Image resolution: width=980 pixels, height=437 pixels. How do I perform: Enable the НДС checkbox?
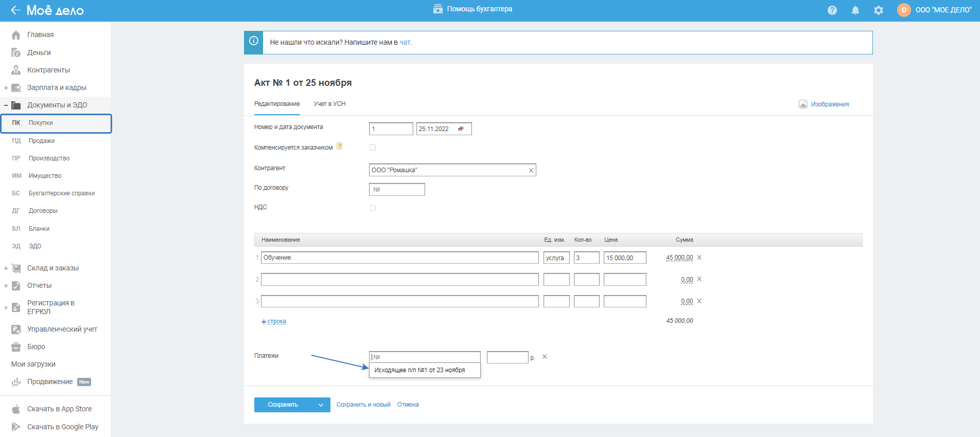pos(373,208)
